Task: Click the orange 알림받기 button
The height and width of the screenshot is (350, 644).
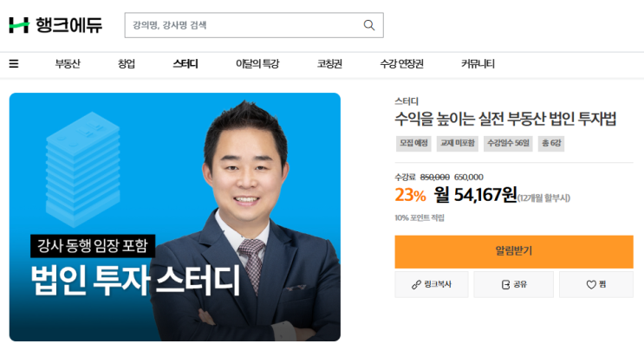Action: click(514, 251)
